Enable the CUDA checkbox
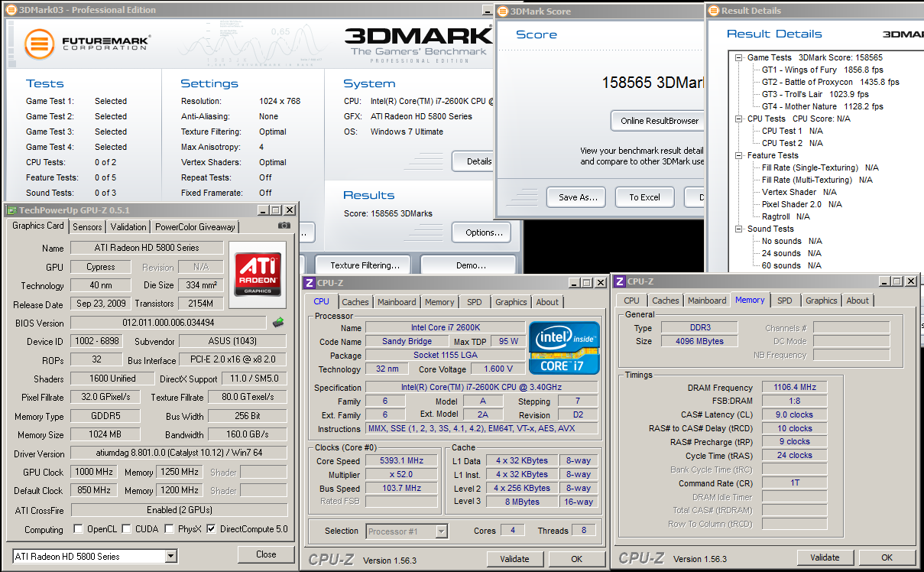The width and height of the screenshot is (924, 572). pyautogui.click(x=127, y=529)
